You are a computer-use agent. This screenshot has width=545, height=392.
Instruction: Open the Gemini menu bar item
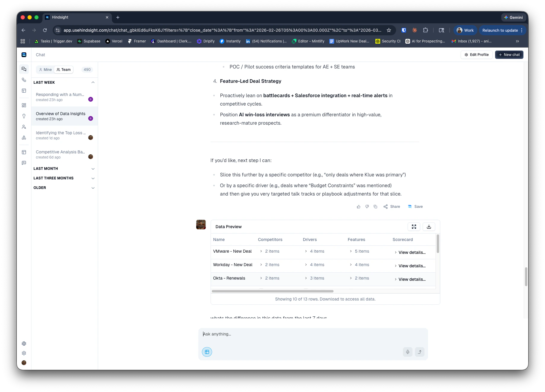pyautogui.click(x=514, y=17)
